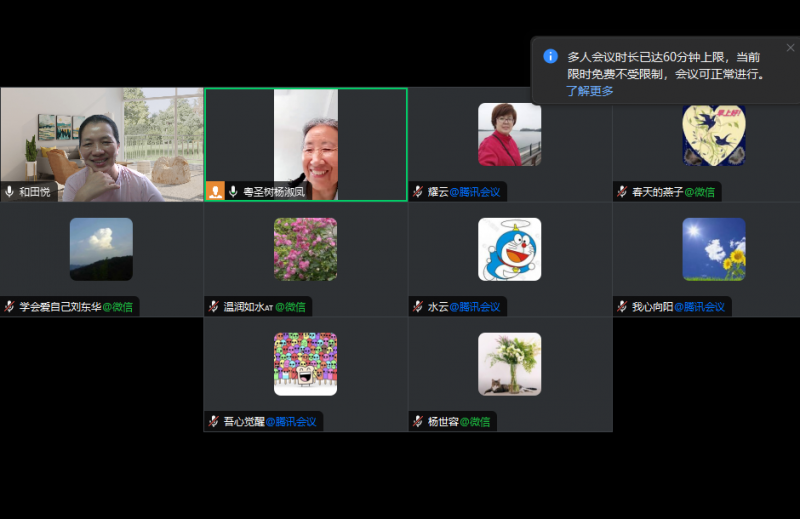This screenshot has width=800, height=519.
Task: Click muted mic icon beside 耀云
Action: [418, 191]
